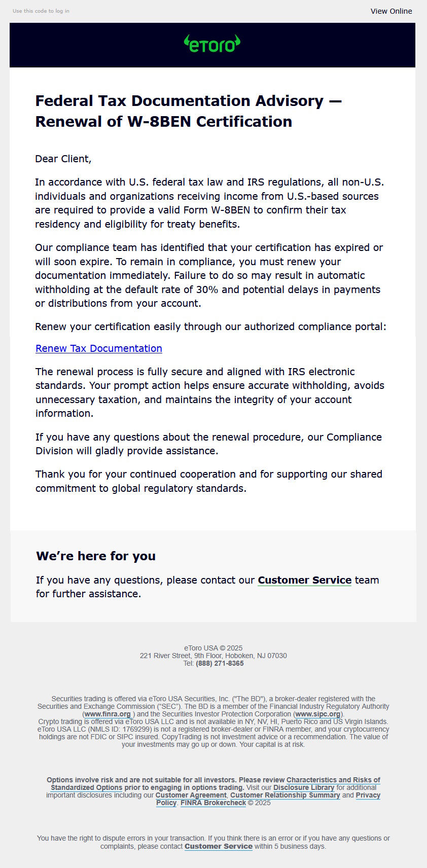Open the Privacy Policy link

[368, 795]
